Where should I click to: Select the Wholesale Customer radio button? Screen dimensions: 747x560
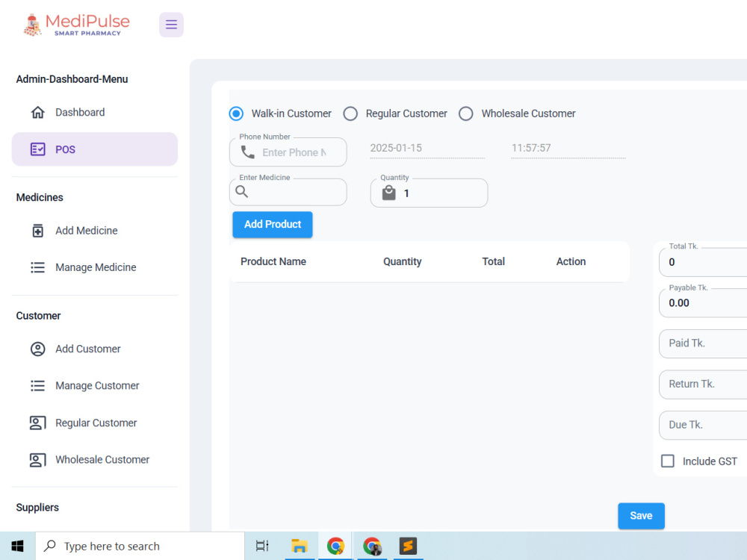click(465, 113)
